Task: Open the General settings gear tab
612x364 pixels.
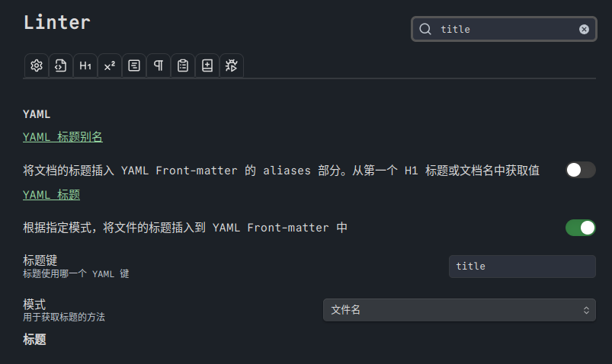Action: 36,65
